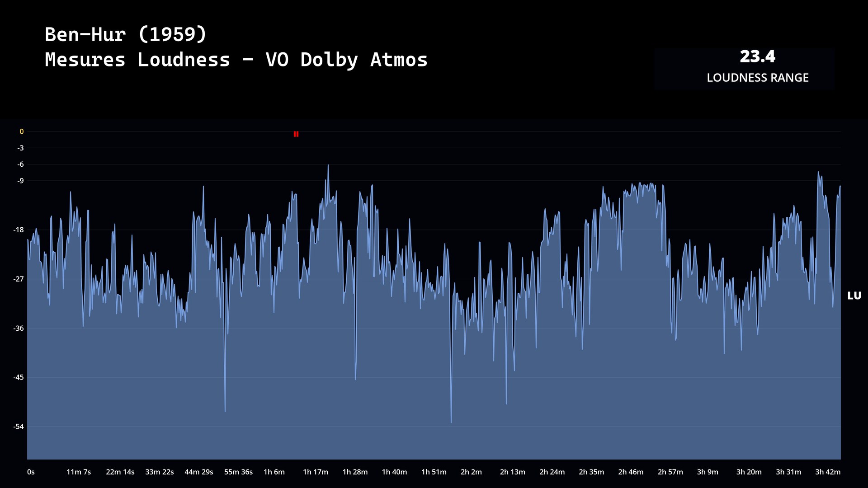
Task: Click the -54 axis label
Action: click(x=19, y=427)
